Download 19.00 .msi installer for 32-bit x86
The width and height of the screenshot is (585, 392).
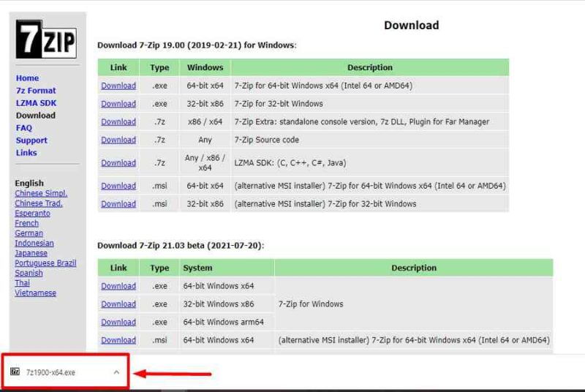(118, 203)
